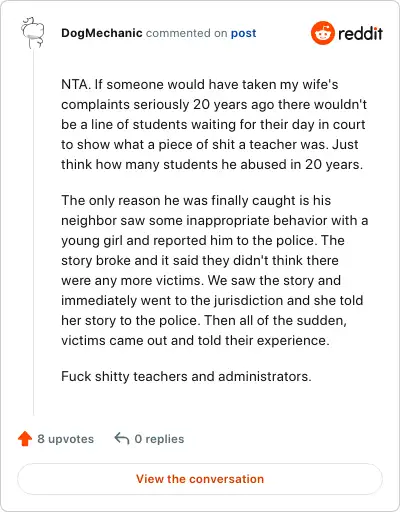Click the line 'immediately went to the jurisdiction'

pyautogui.click(x=212, y=301)
